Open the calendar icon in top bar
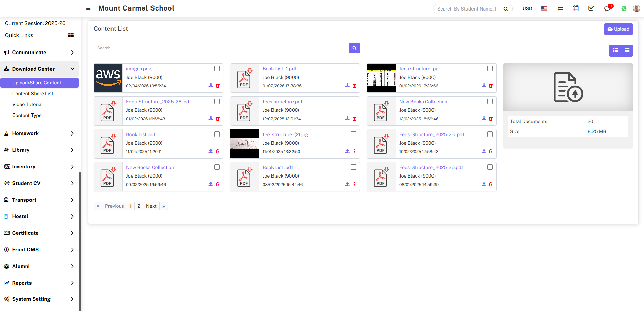 click(x=576, y=8)
